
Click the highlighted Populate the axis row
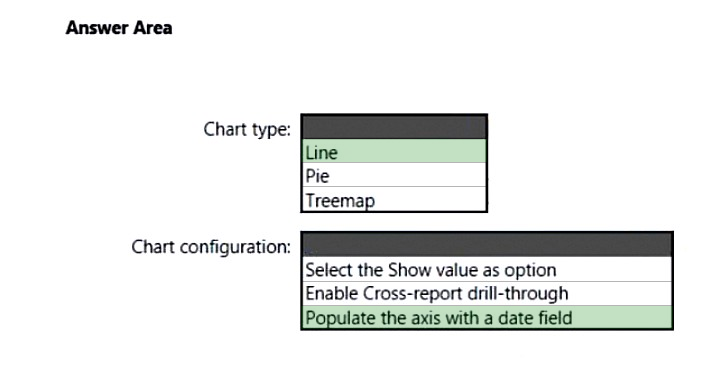pos(487,318)
